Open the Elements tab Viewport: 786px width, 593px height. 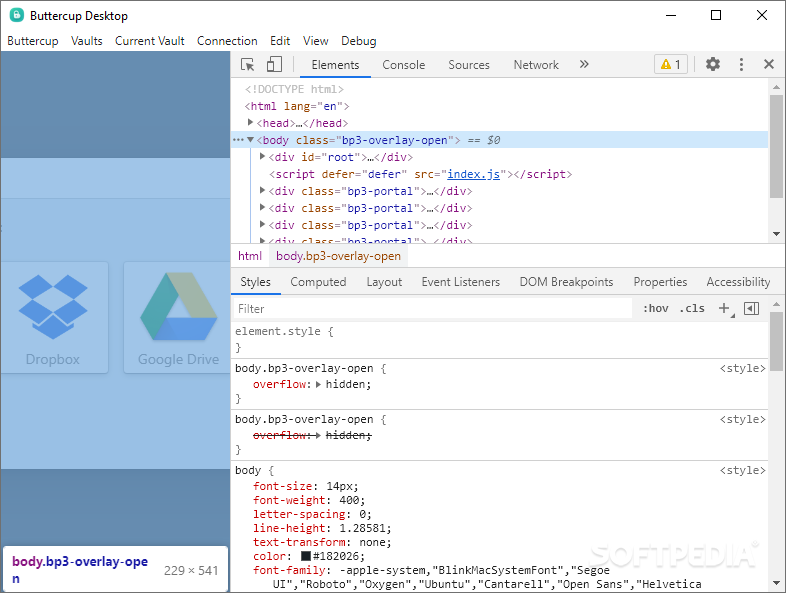[x=335, y=65]
